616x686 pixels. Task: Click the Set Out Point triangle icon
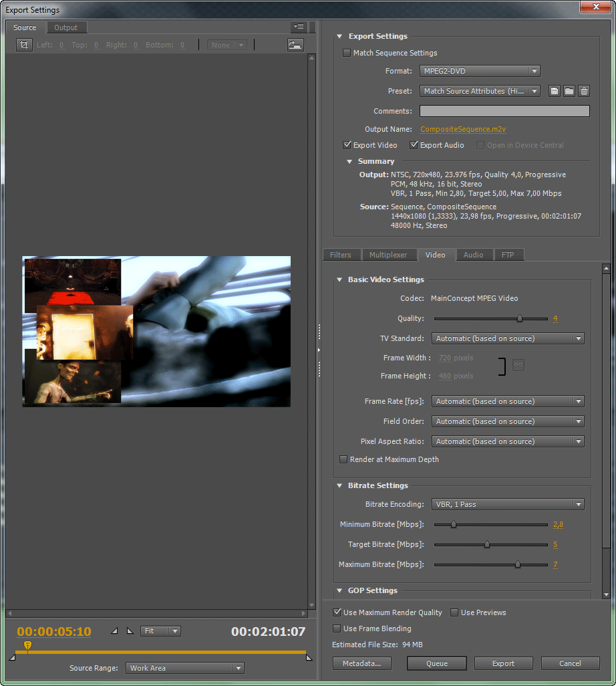(130, 631)
